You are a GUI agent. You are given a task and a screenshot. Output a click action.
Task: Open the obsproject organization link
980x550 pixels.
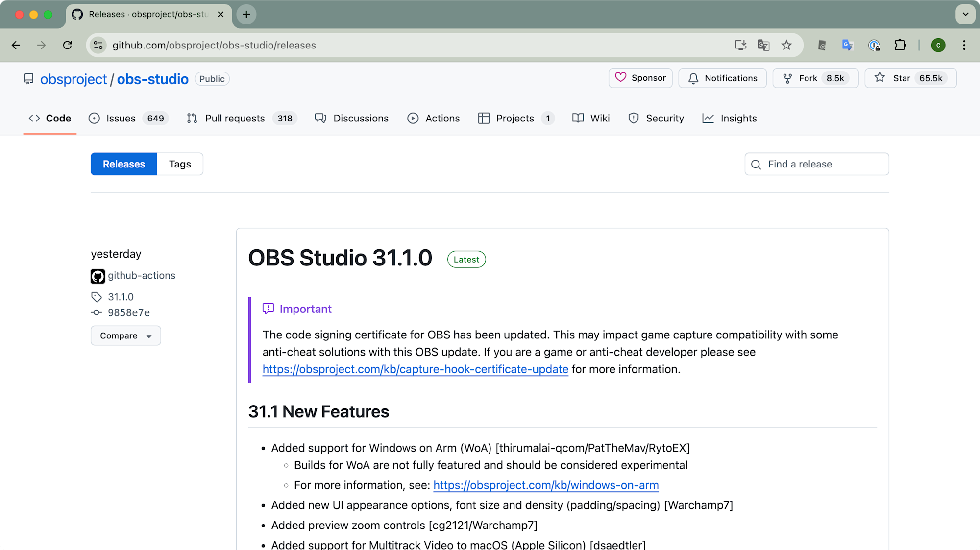[73, 79]
